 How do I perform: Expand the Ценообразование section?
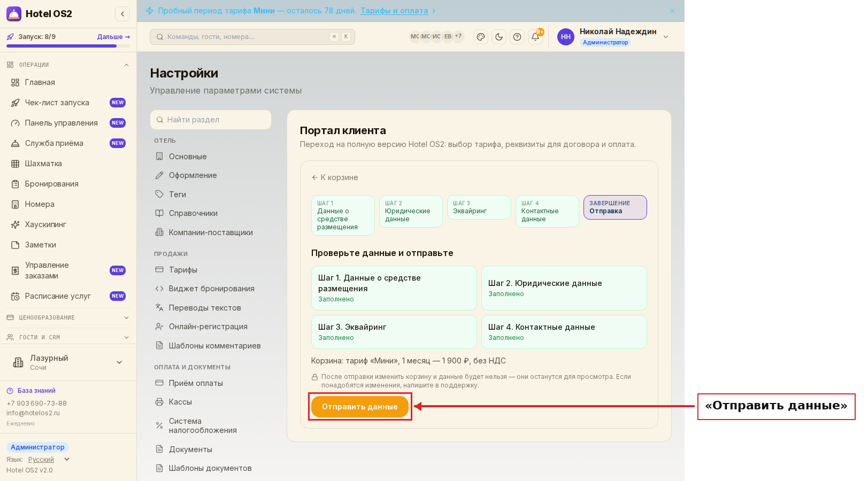click(68, 317)
